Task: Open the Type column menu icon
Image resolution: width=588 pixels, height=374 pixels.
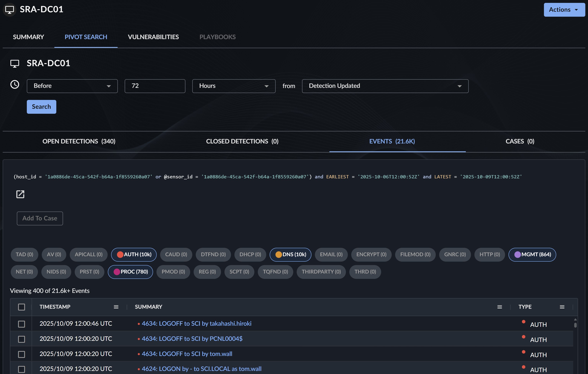Action: point(562,307)
